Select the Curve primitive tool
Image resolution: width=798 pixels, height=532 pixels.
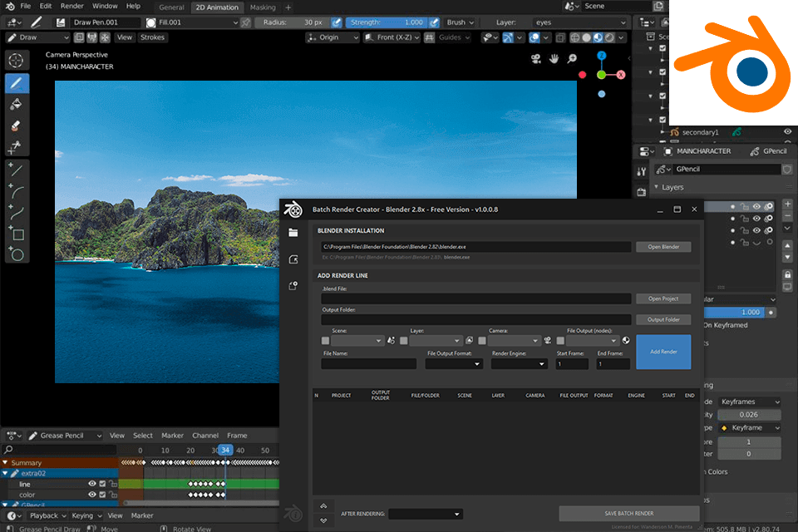click(17, 212)
